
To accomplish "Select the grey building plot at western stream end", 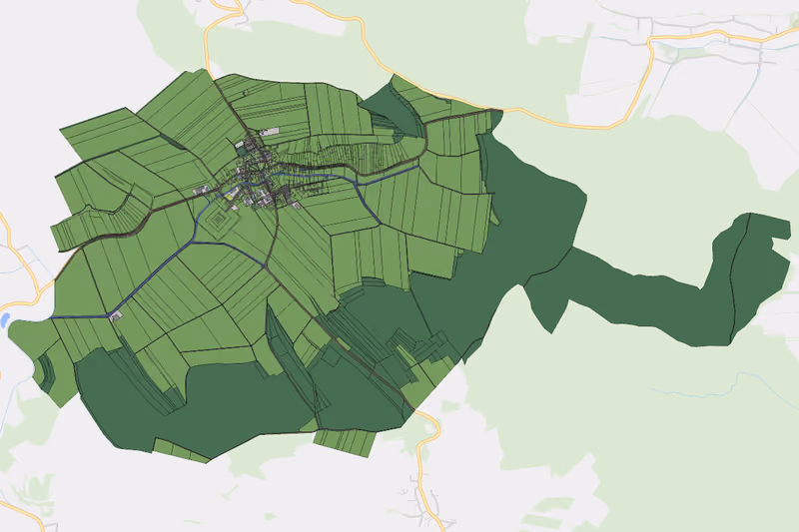I will pyautogui.click(x=116, y=316).
